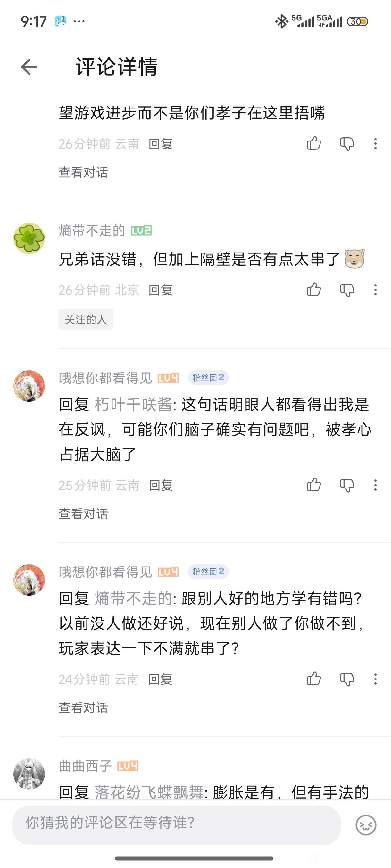Open 曲曲西子's avatar profile
The height and width of the screenshot is (868, 391).
(29, 774)
